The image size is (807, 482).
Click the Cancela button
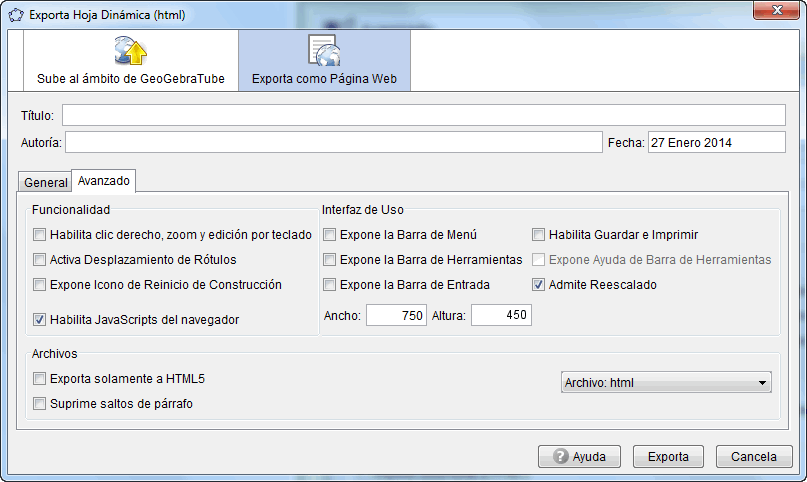[754, 456]
